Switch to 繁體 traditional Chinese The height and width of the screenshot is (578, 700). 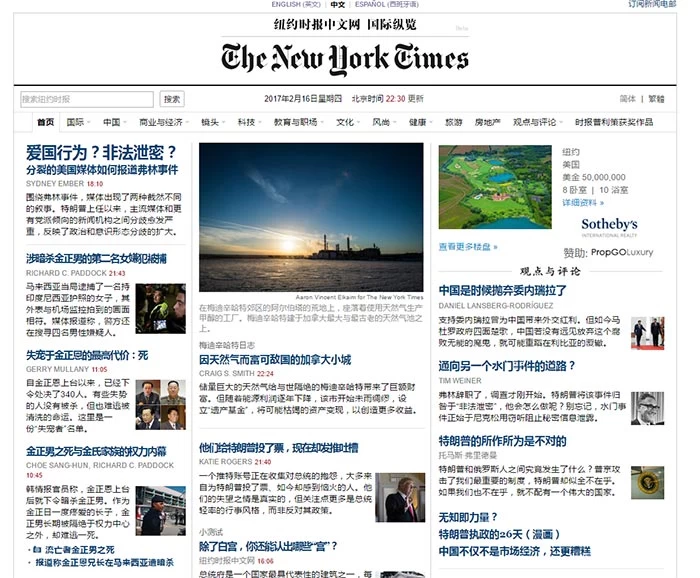pyautogui.click(x=656, y=99)
